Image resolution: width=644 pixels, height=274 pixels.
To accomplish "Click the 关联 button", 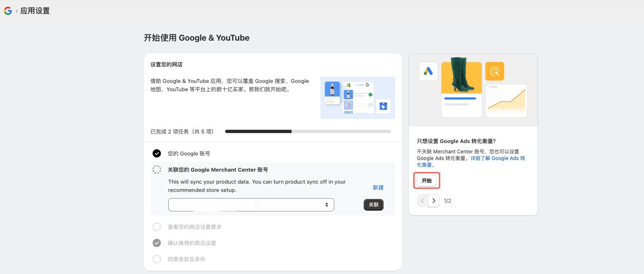I will point(374,205).
